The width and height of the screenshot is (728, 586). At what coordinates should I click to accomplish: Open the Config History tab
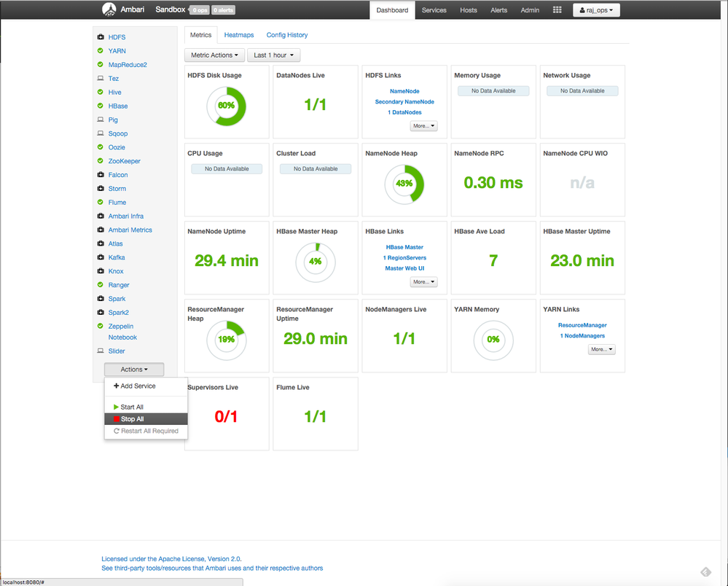[x=287, y=35]
